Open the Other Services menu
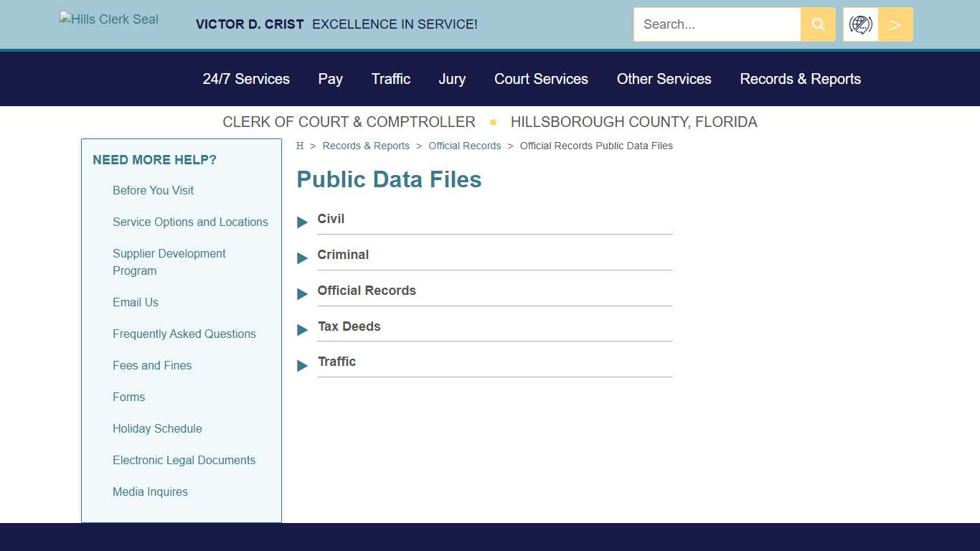Viewport: 980px width, 551px height. [664, 79]
